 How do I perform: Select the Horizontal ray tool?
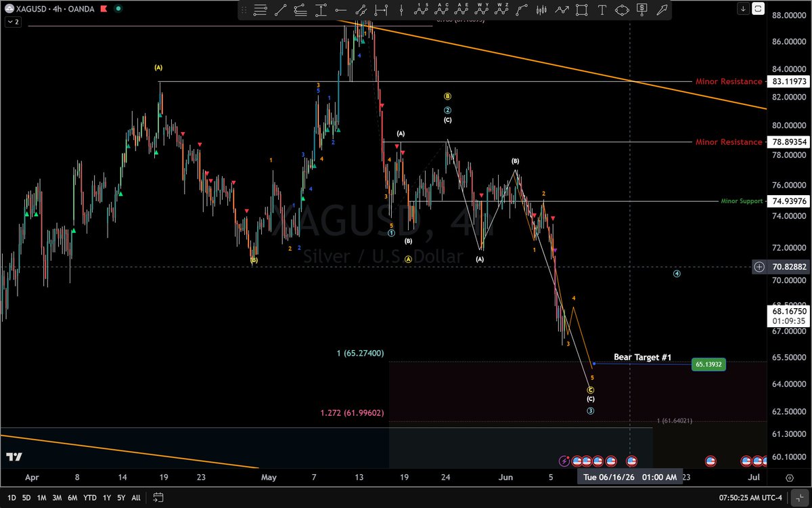pyautogui.click(x=341, y=9)
